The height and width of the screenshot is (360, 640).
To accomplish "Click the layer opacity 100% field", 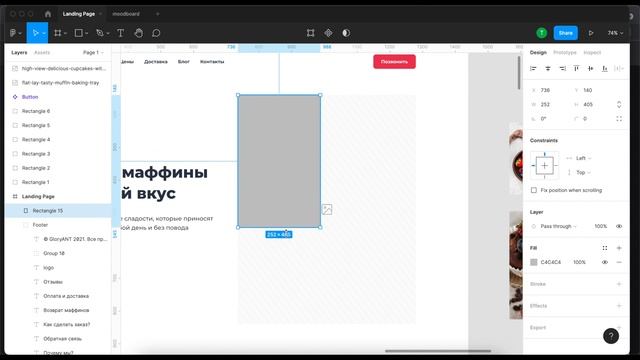I will (601, 226).
